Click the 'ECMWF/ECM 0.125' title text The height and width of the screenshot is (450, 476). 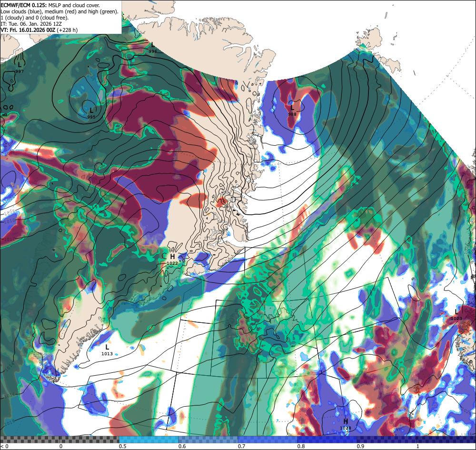point(24,5)
